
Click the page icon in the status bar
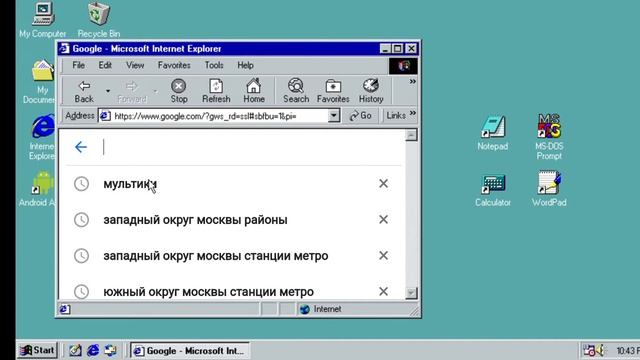click(64, 309)
